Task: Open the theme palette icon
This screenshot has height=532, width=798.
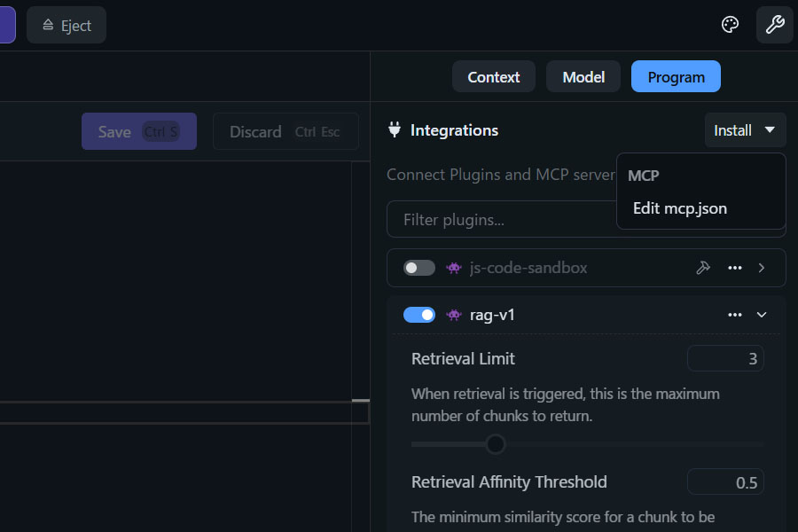Action: coord(730,25)
